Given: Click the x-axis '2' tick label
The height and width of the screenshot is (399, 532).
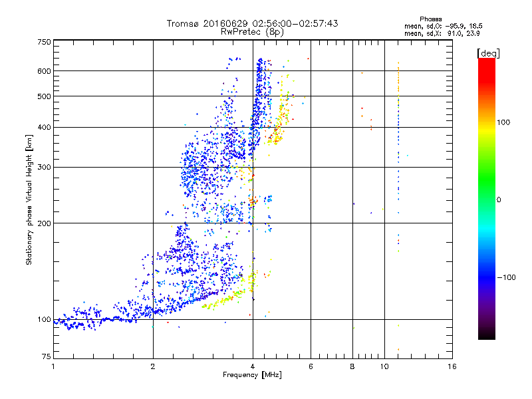Looking at the screenshot, I should point(153,366).
